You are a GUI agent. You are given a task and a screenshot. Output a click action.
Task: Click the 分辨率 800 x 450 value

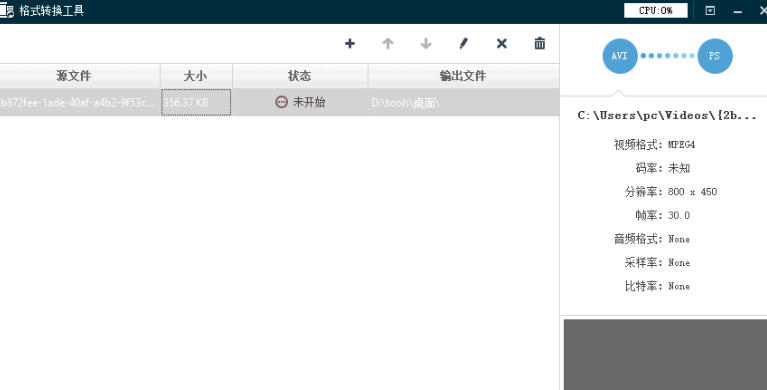[x=692, y=192]
